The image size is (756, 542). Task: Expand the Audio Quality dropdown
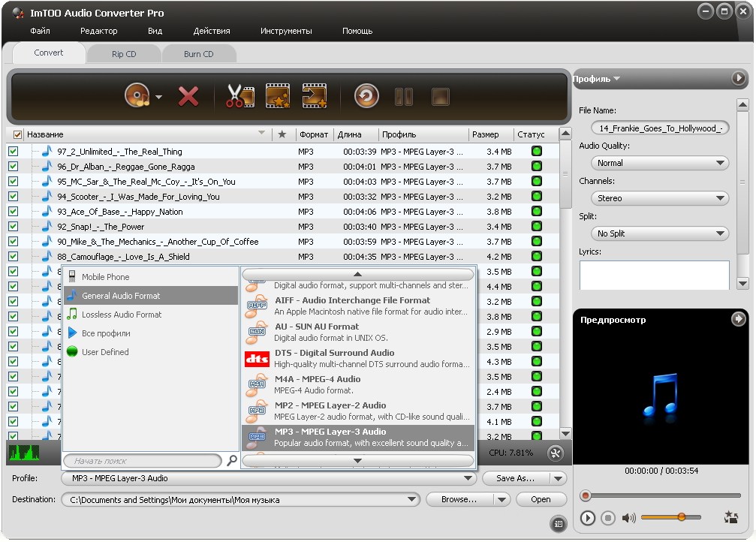point(660,163)
